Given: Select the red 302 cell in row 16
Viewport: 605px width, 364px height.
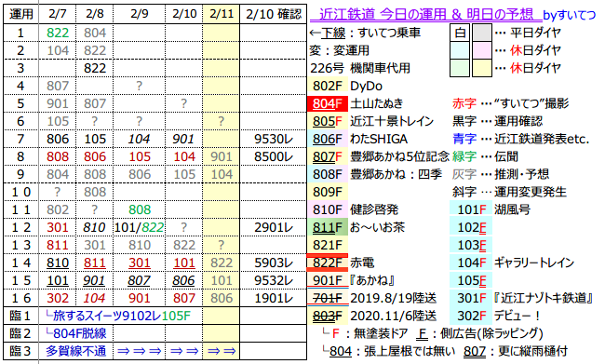Looking at the screenshot, I should [58, 299].
